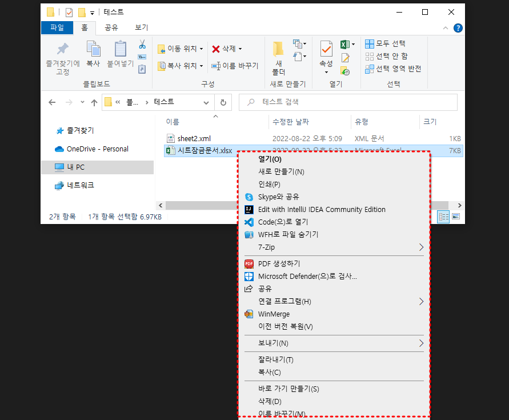Click the red X 삭제 delete icon
The image size is (509, 420).
[x=216, y=49]
